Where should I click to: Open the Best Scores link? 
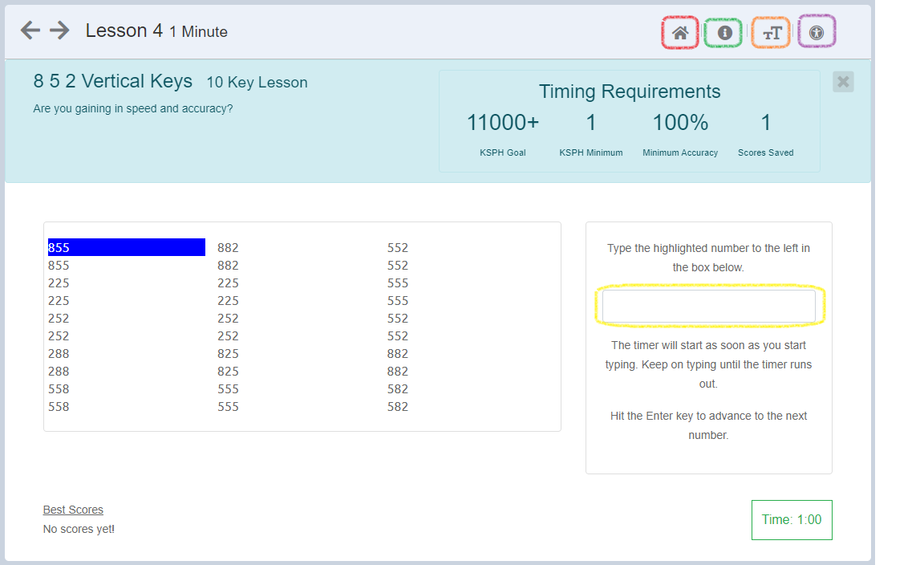coord(73,509)
